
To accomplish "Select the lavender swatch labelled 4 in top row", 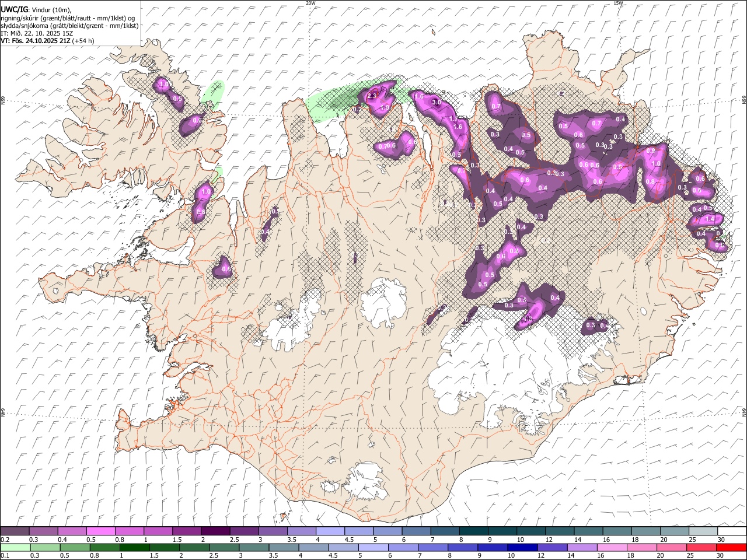I will (330, 531).
